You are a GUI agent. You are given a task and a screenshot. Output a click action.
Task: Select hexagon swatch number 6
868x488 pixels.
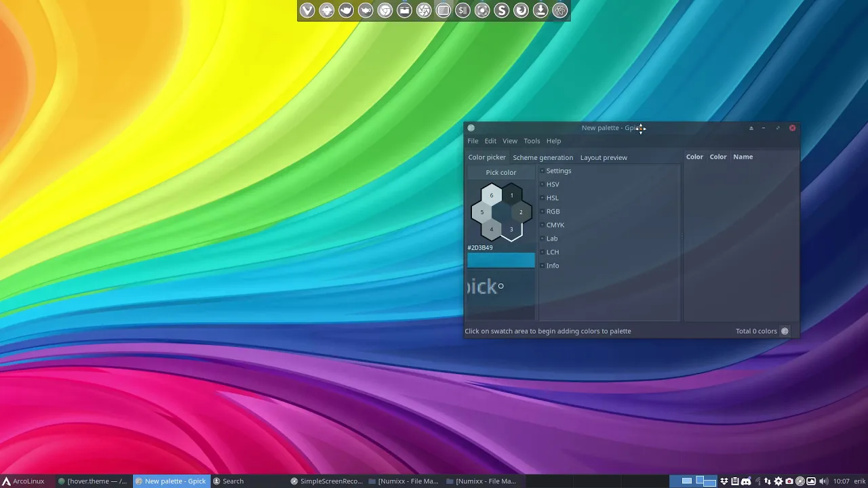[492, 195]
